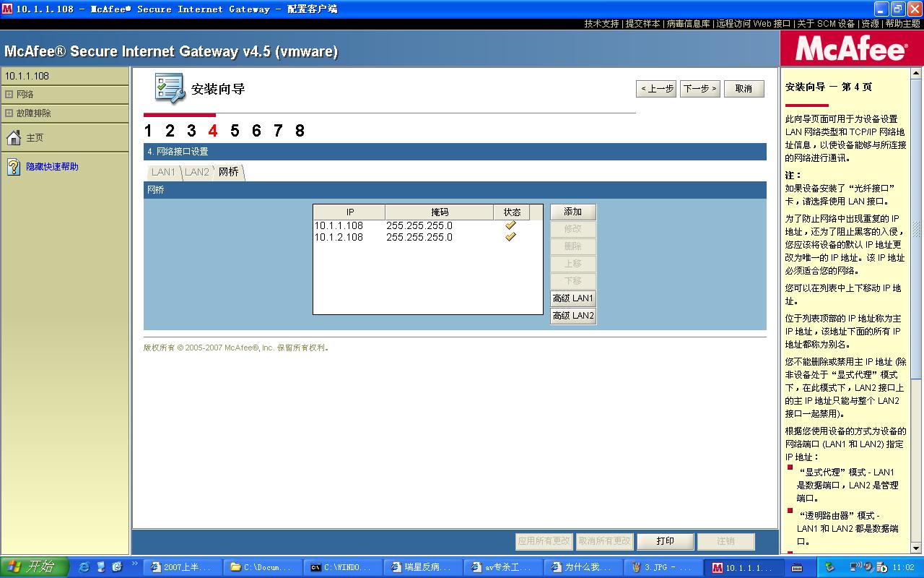Click 隐藏快速帮助 link
The image size is (924, 578).
(x=52, y=167)
